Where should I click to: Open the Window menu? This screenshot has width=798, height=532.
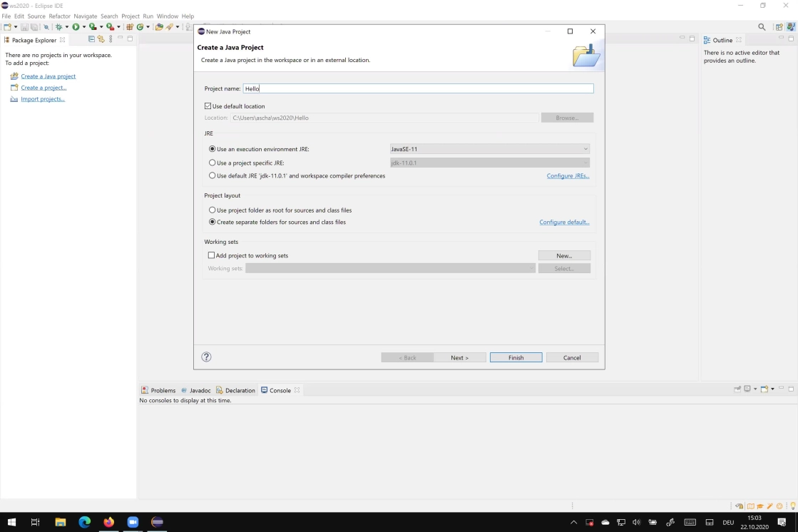pyautogui.click(x=168, y=16)
